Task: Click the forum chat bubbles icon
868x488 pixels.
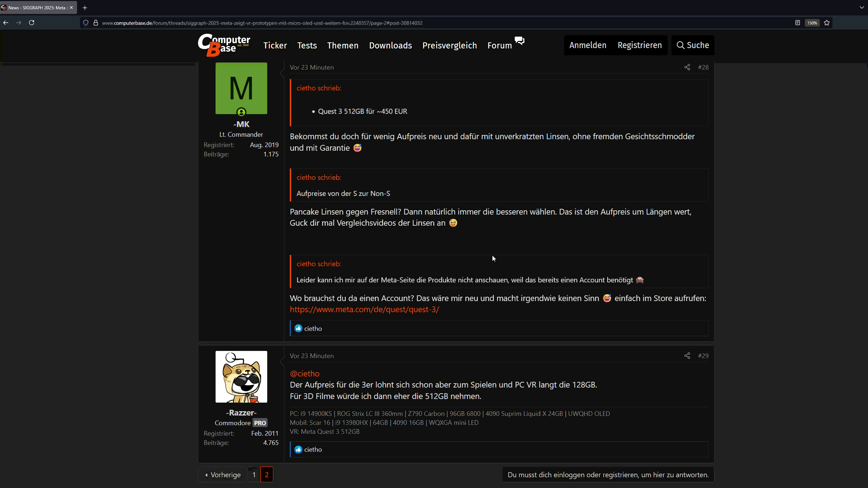Action: 519,41
